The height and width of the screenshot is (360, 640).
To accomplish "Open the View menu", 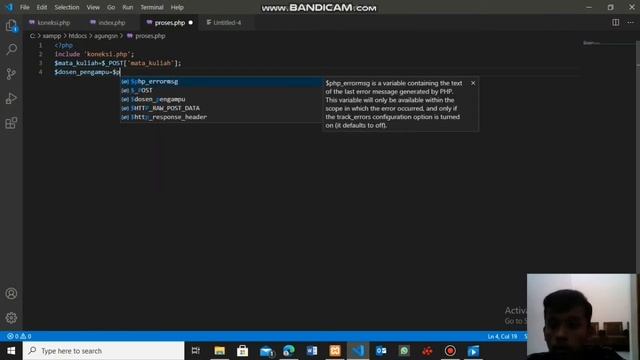I will (93, 7).
